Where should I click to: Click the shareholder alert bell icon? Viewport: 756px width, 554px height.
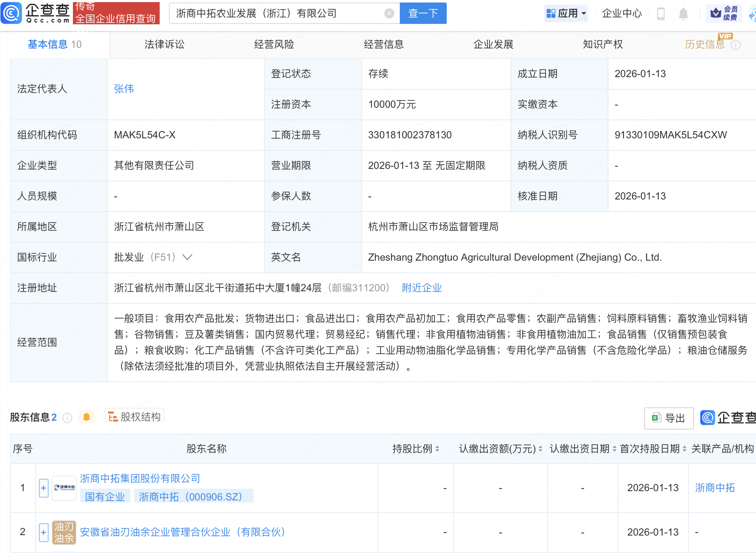pos(87,417)
